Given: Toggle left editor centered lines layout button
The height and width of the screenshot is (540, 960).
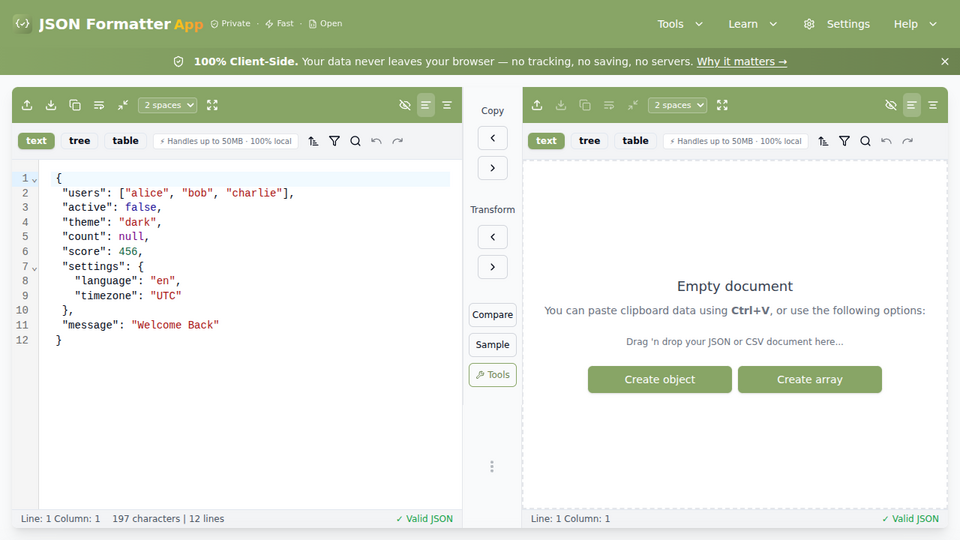Looking at the screenshot, I should click(447, 105).
